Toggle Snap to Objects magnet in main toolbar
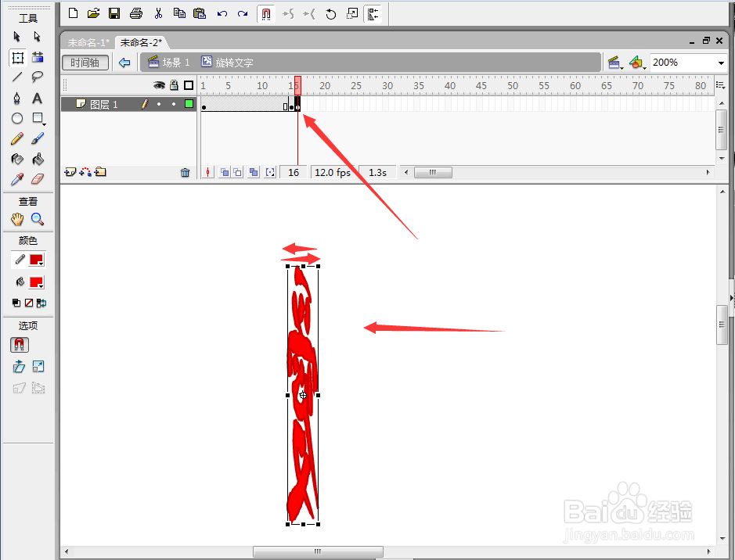The height and width of the screenshot is (560, 735). [x=266, y=14]
